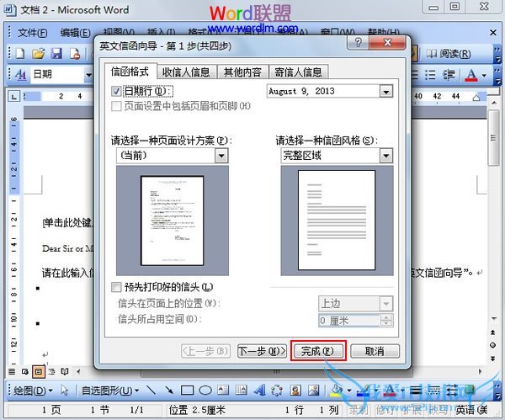Click the Next Page double arrow
The image size is (505, 420).
click(492, 359)
